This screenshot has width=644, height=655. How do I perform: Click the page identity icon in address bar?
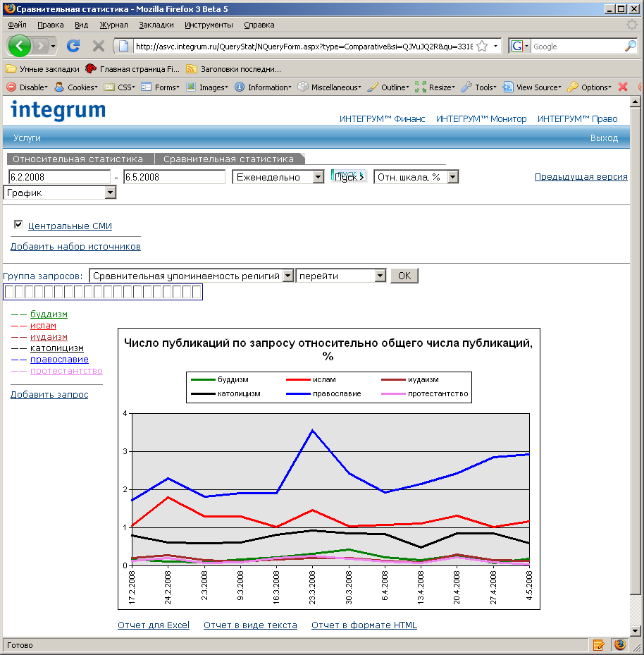[x=123, y=46]
